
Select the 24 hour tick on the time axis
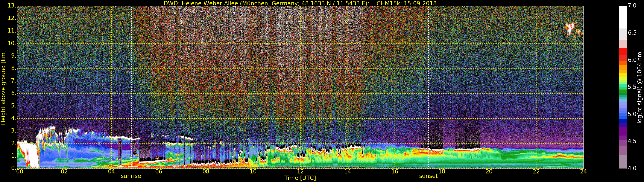click(583, 172)
